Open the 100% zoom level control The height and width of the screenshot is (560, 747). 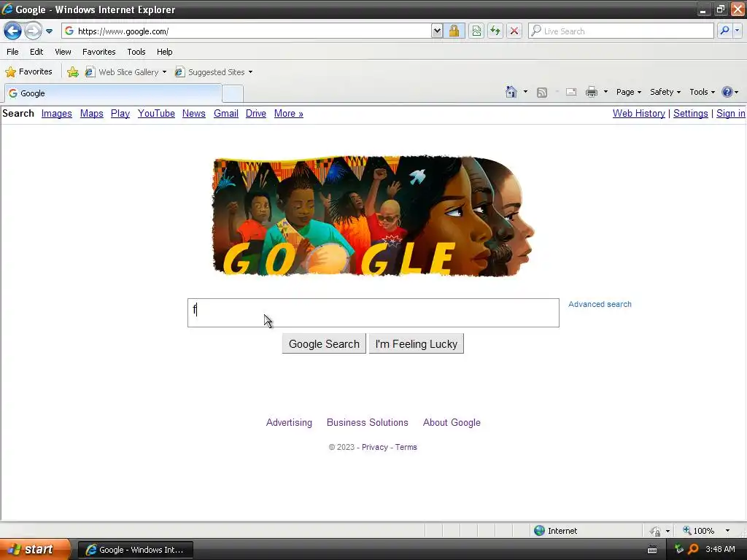click(x=706, y=531)
